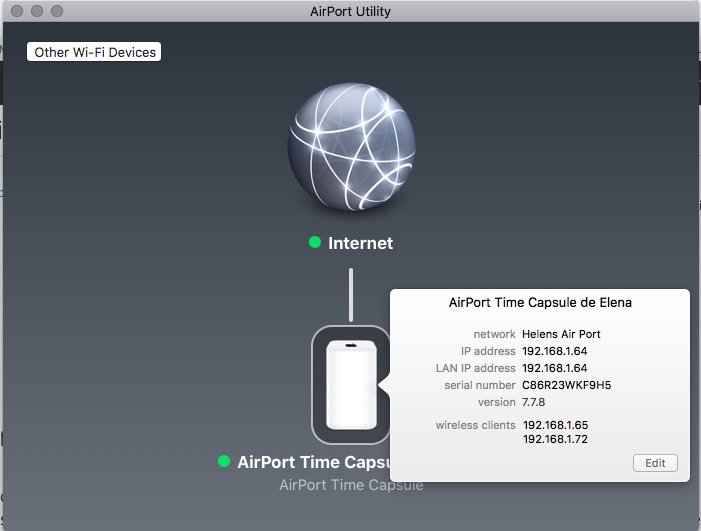Image resolution: width=701 pixels, height=531 pixels.
Task: Click the Internet globe icon
Action: (351, 147)
